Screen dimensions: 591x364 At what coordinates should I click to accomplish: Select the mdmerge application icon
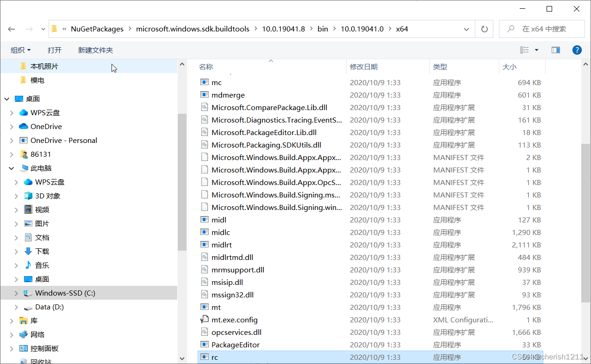[x=205, y=94]
